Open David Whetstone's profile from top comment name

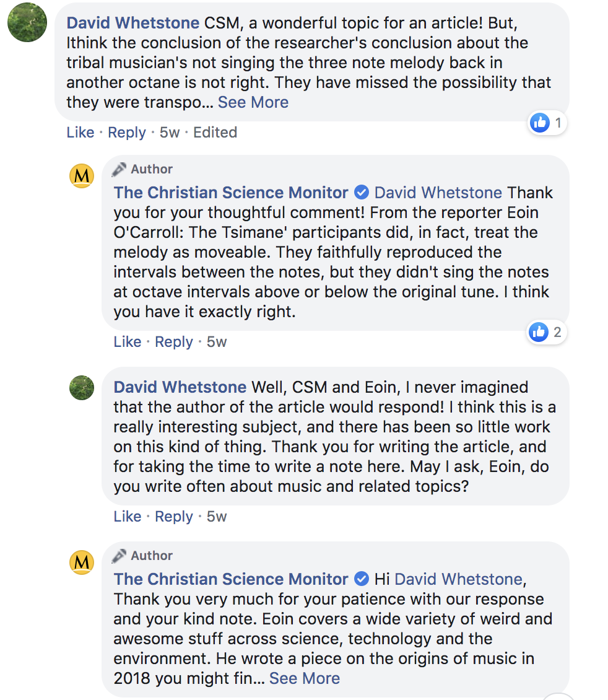coord(133,23)
